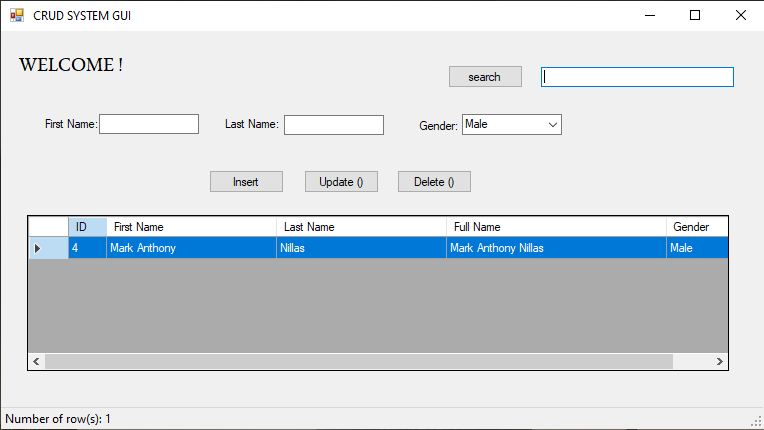
Task: Click the grid's horizontal scrollbar thumb
Action: [x=359, y=361]
